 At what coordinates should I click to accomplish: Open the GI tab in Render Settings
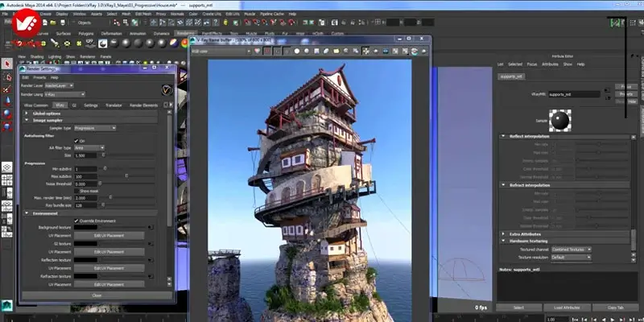(x=74, y=105)
